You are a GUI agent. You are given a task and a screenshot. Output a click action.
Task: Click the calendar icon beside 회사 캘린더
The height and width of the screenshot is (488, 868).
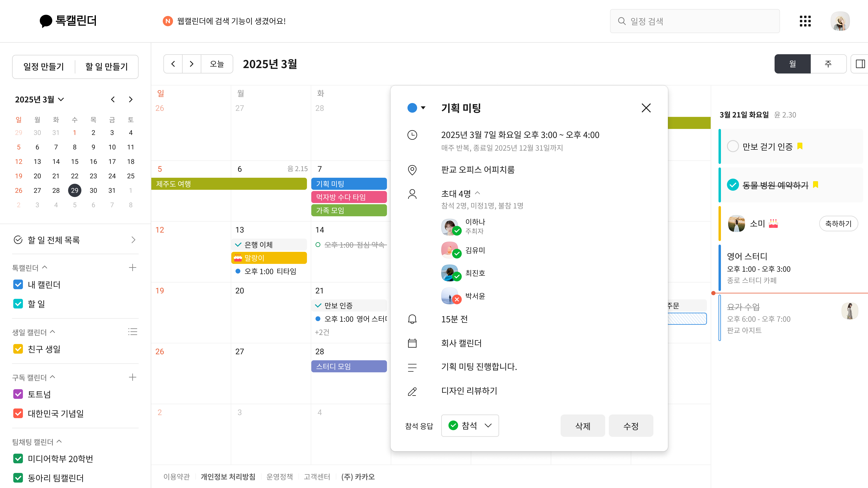tap(412, 343)
